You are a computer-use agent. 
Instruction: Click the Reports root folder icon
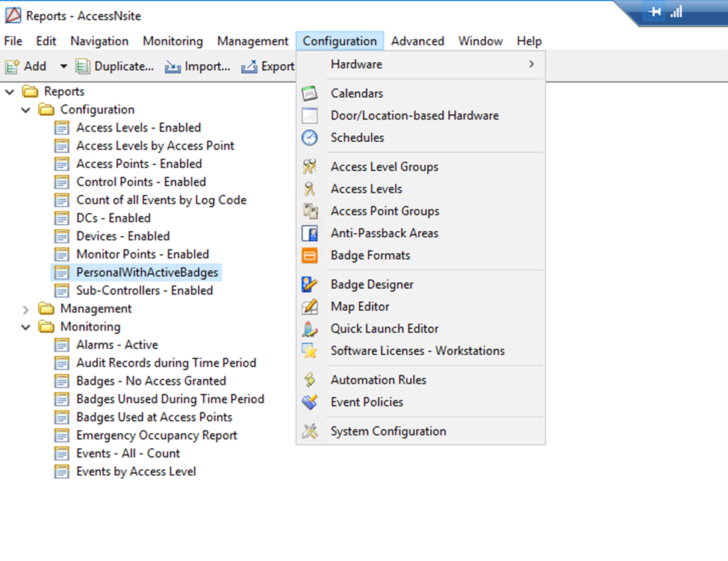click(x=30, y=91)
